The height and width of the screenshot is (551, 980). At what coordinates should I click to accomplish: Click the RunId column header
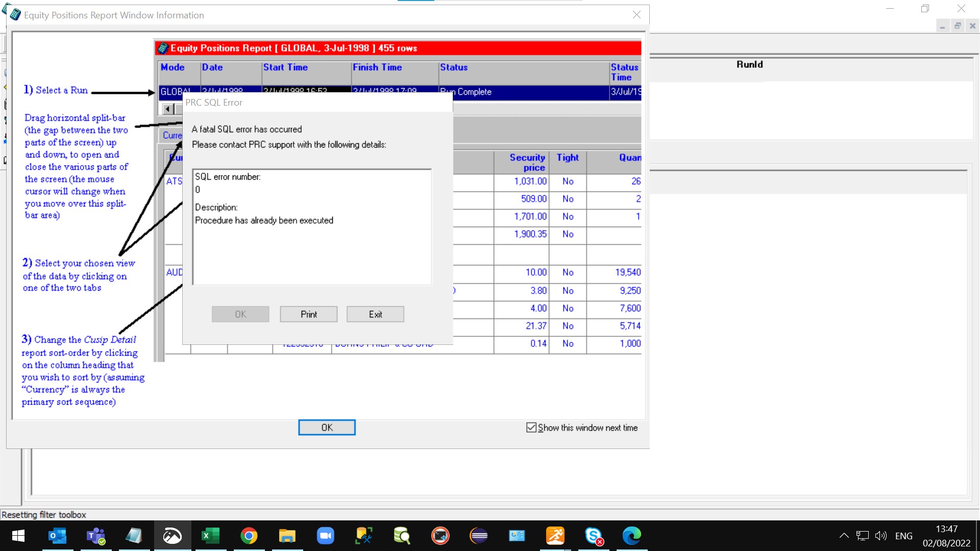749,64
